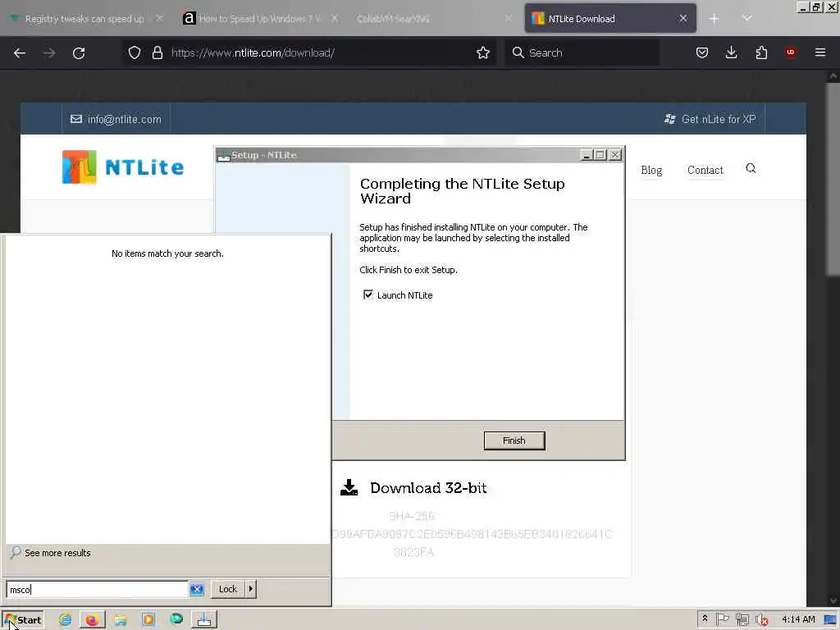Open the extensions puzzle icon
Image resolution: width=840 pixels, height=630 pixels.
coord(761,52)
